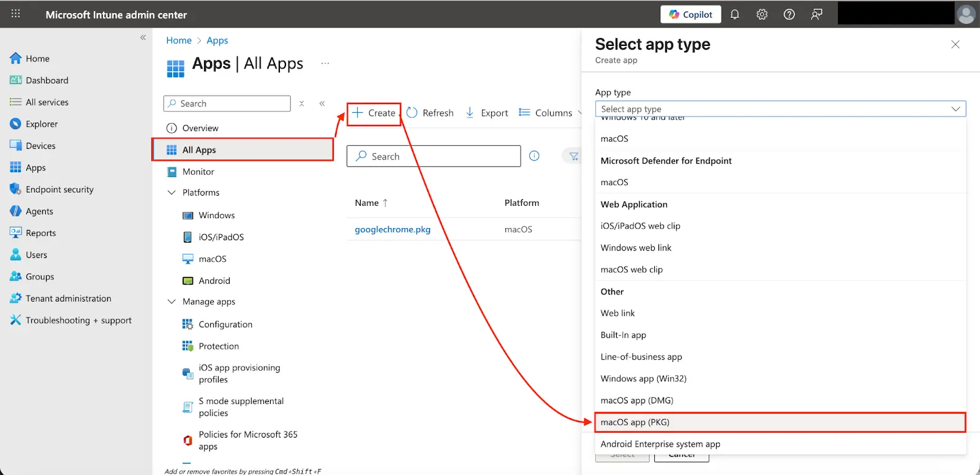Click the help question mark icon

[x=789, y=14]
